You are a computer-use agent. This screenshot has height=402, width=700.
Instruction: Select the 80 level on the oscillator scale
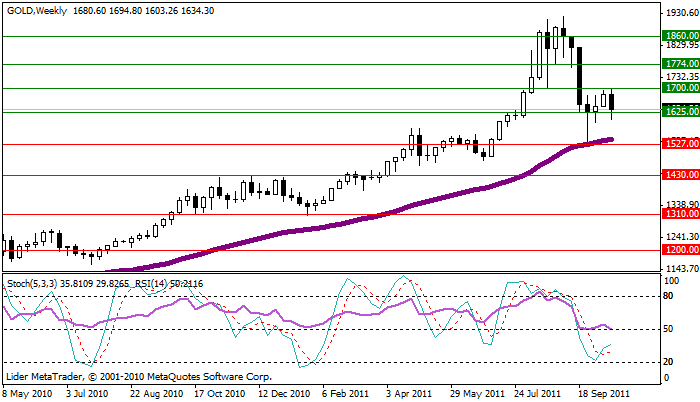(x=672, y=297)
